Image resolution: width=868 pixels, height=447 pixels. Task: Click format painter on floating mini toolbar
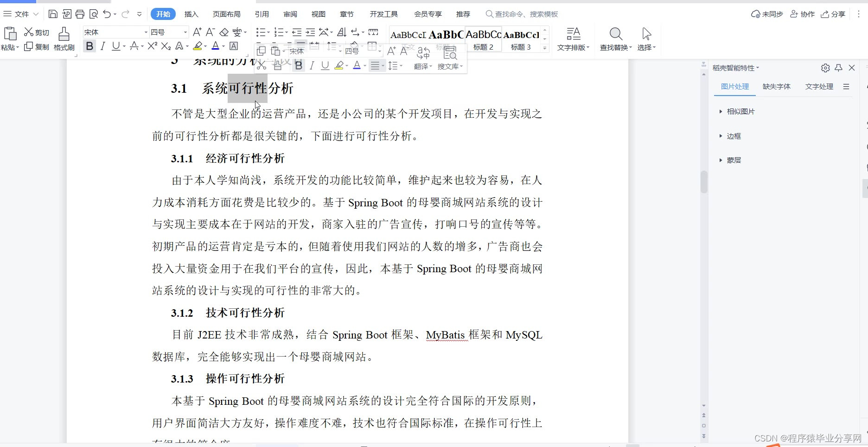pos(277,65)
